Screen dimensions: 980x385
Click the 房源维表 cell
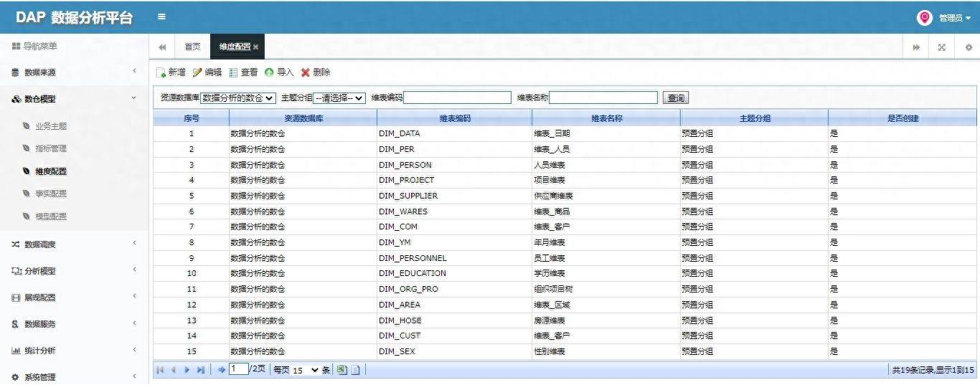point(606,320)
